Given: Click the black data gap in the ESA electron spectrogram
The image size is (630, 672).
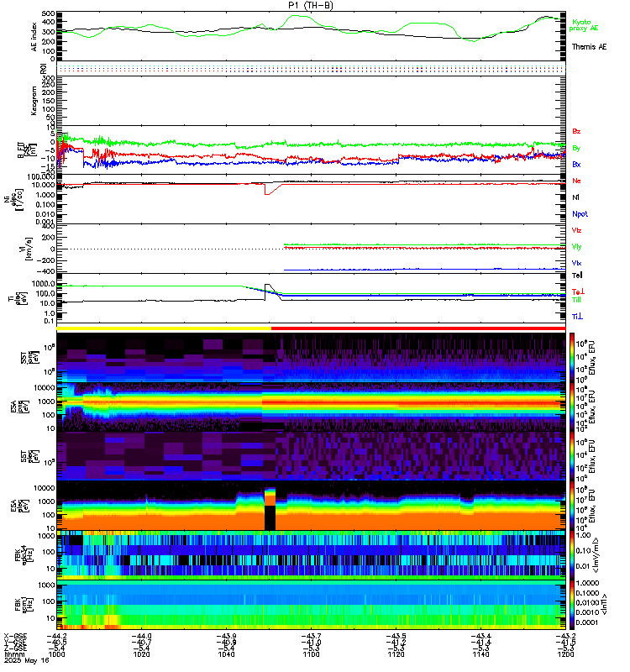Looking at the screenshot, I should [270, 517].
